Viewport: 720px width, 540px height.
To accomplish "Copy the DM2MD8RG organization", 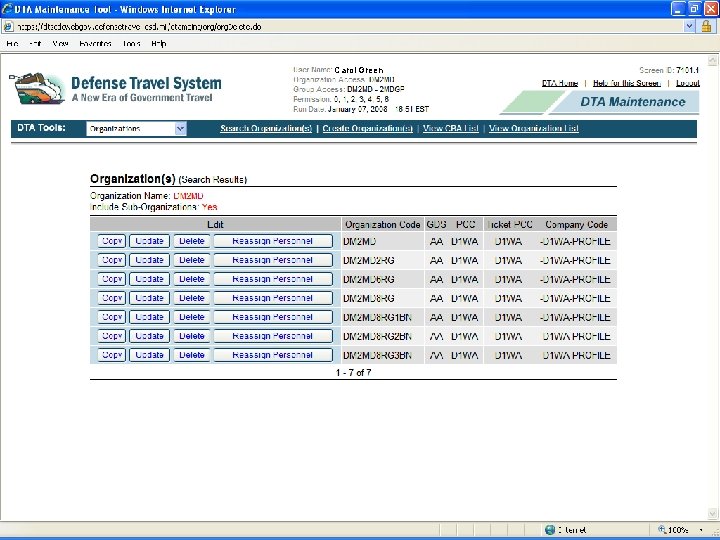I will pos(112,298).
